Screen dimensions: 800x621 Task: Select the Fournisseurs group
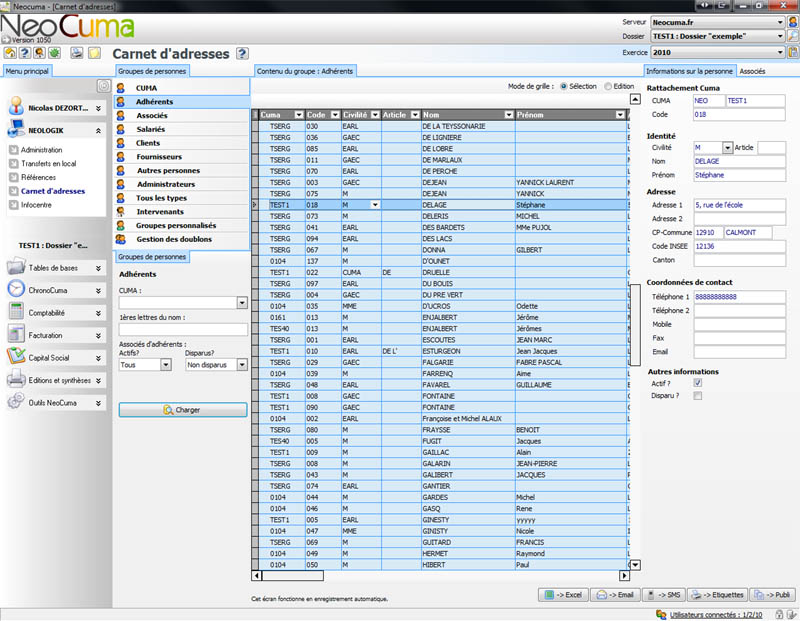[182, 157]
